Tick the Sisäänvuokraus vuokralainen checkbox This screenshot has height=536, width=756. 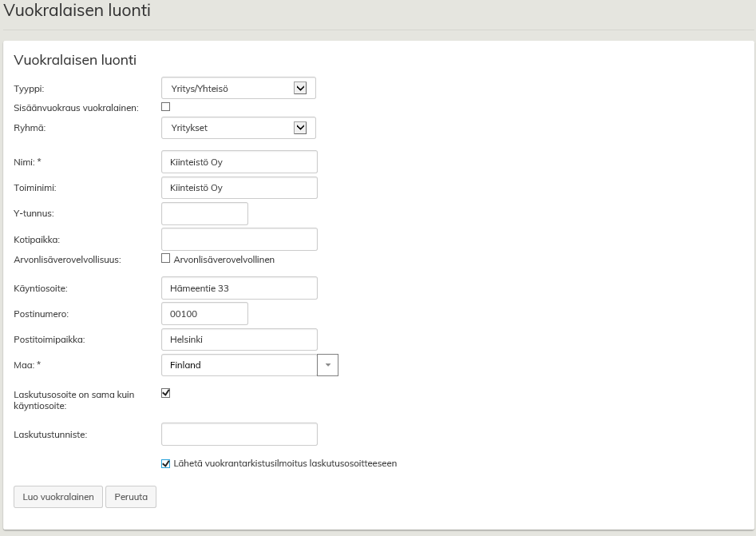166,106
